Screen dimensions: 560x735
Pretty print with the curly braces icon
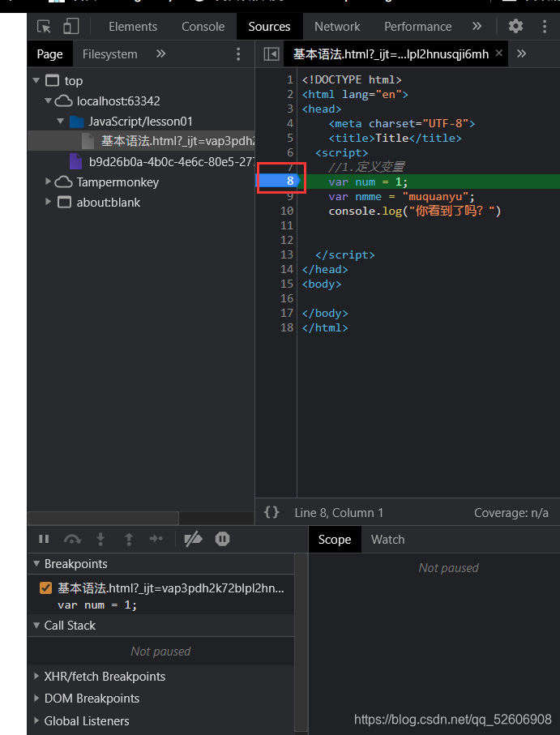point(271,512)
